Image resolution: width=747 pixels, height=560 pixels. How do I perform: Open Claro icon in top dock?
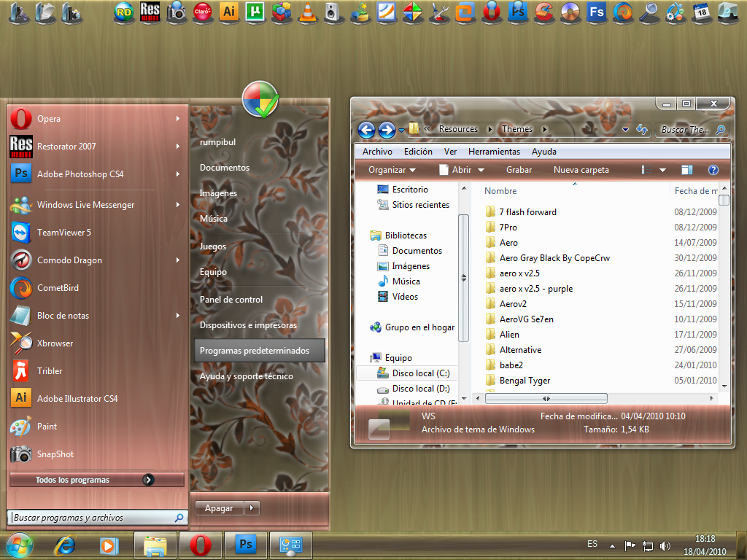click(x=203, y=12)
